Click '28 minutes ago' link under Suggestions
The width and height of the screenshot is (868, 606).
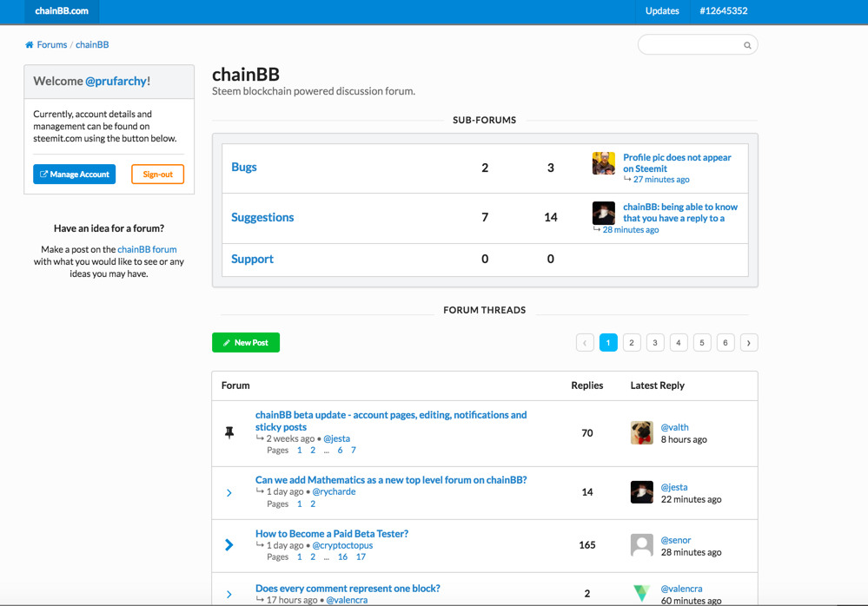[x=631, y=230]
